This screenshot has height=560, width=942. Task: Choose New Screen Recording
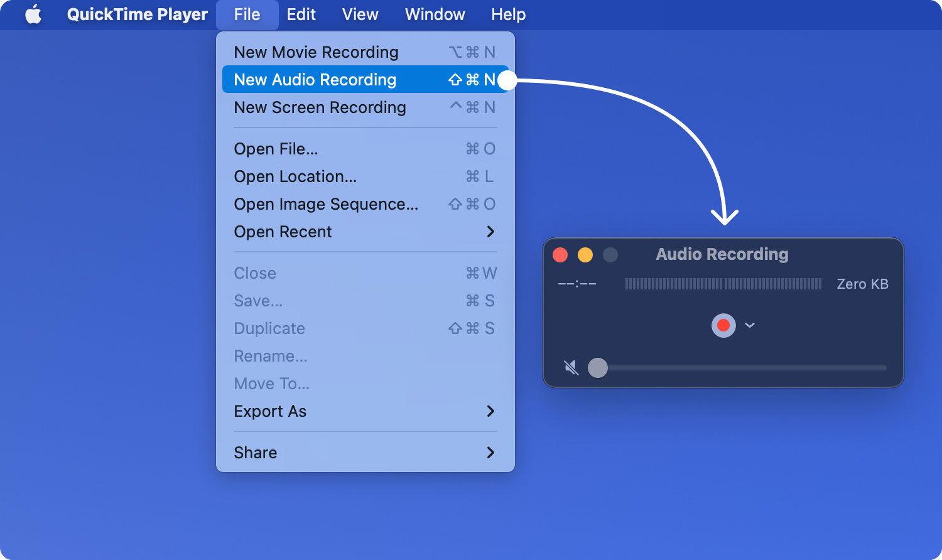pos(365,107)
